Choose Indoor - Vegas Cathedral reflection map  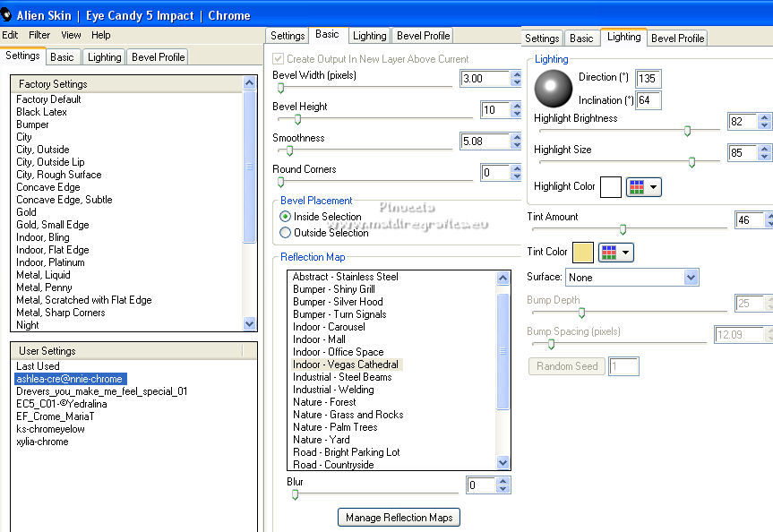click(347, 365)
